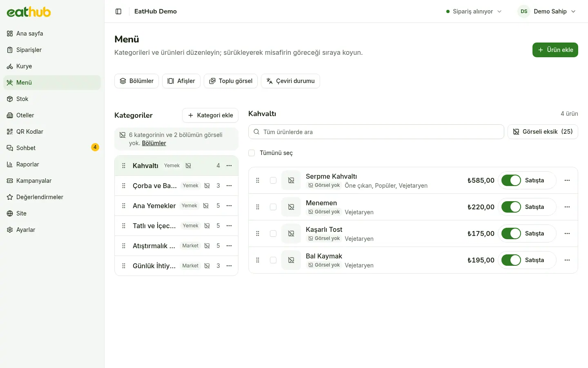588x368 pixels.
Task: Open the Bölümler toolbar button
Action: click(136, 81)
